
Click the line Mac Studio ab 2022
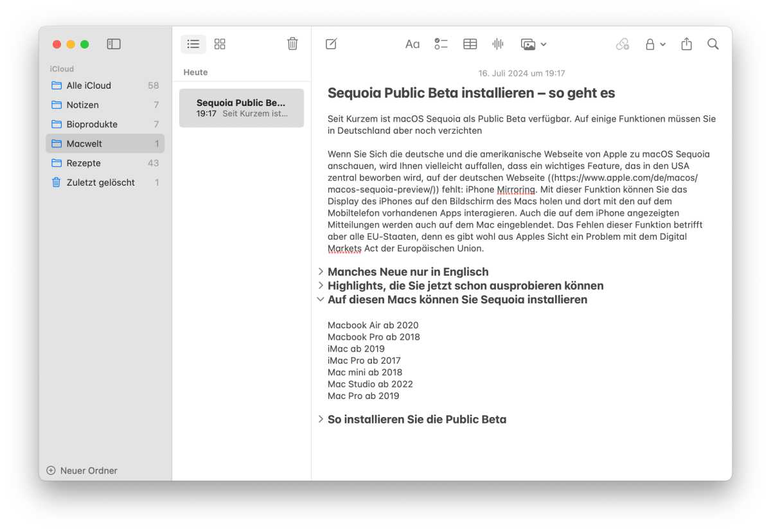pyautogui.click(x=370, y=384)
